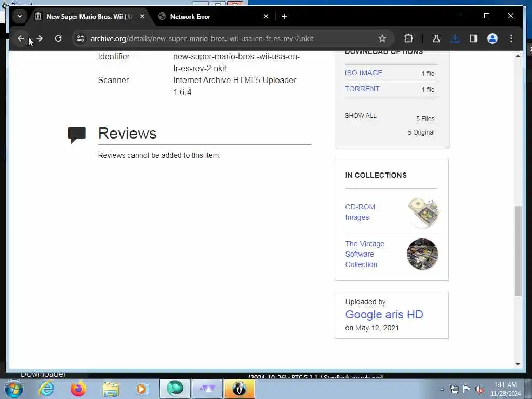The height and width of the screenshot is (399, 532).
Task: Open Chrome Labs flask icon
Action: 436,38
